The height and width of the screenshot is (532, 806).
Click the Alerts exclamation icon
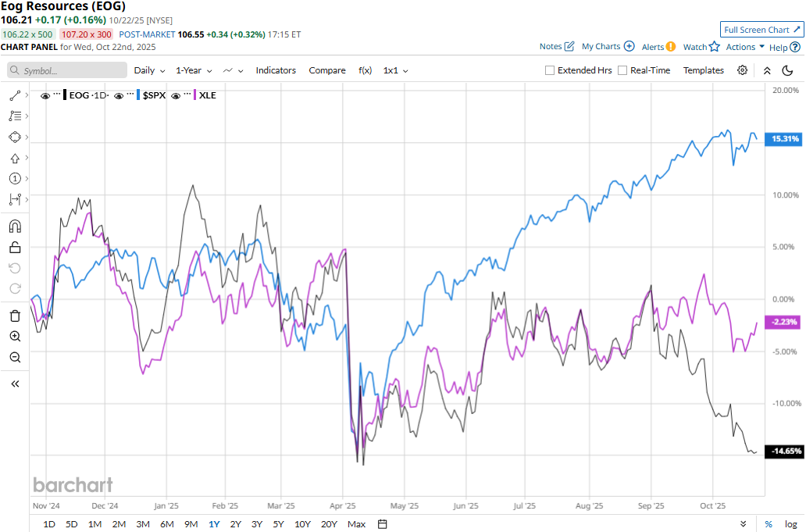pos(671,47)
